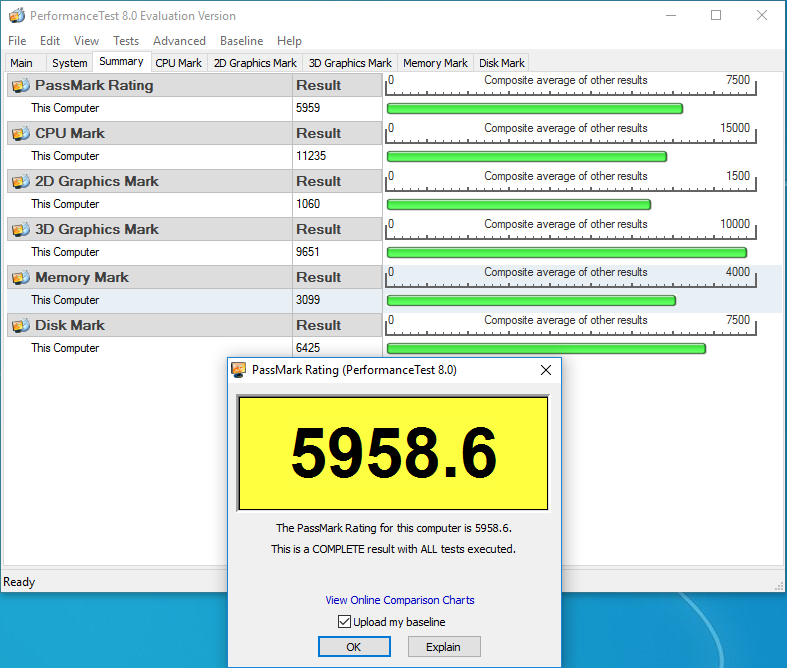787x668 pixels.
Task: Close the PassMark Rating dialog
Action: 546,370
